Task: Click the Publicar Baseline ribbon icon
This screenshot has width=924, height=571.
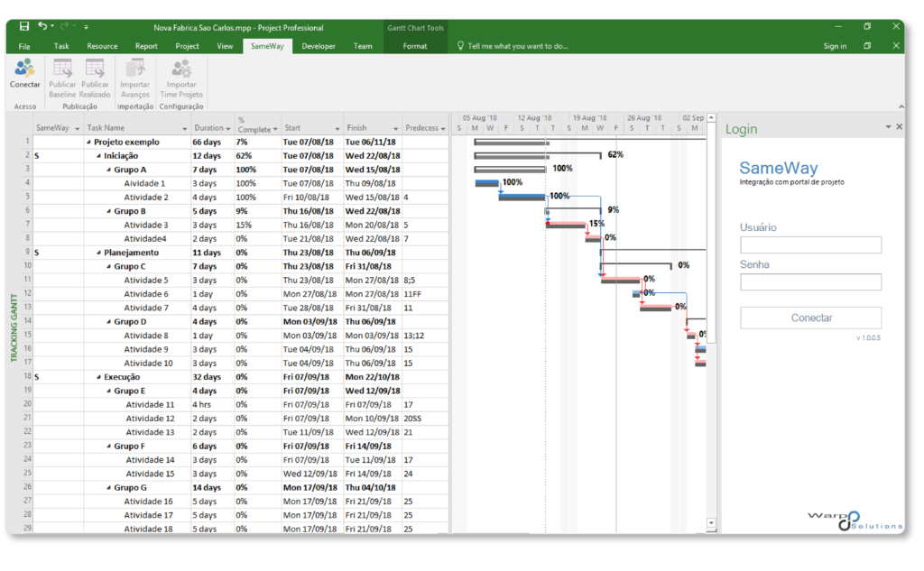Action: 62,69
